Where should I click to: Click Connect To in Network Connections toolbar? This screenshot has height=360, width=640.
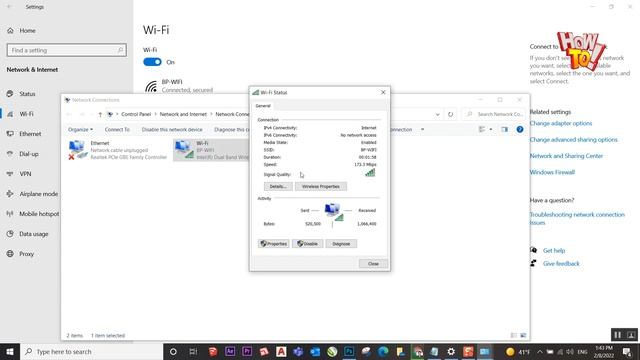click(x=117, y=129)
